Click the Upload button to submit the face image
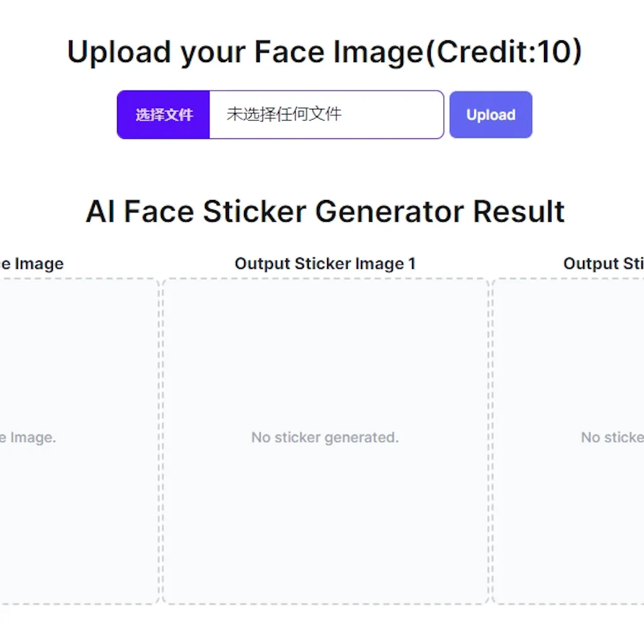Image resolution: width=644 pixels, height=644 pixels. [x=491, y=114]
